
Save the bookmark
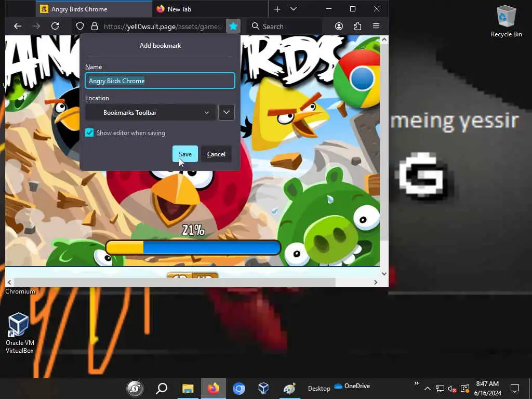[185, 154]
